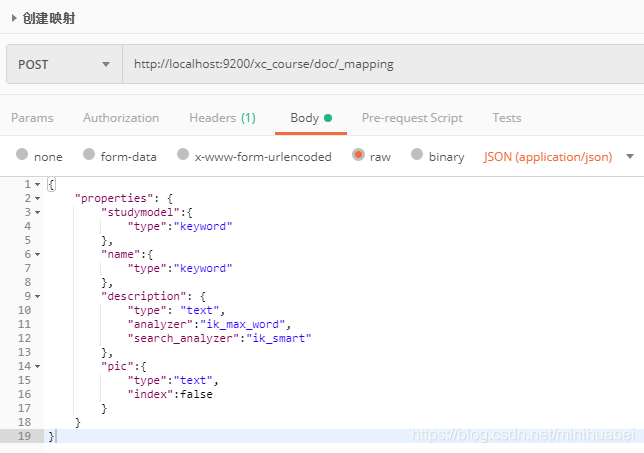
Task: Click the "name" key on line 6
Action: [x=120, y=255]
